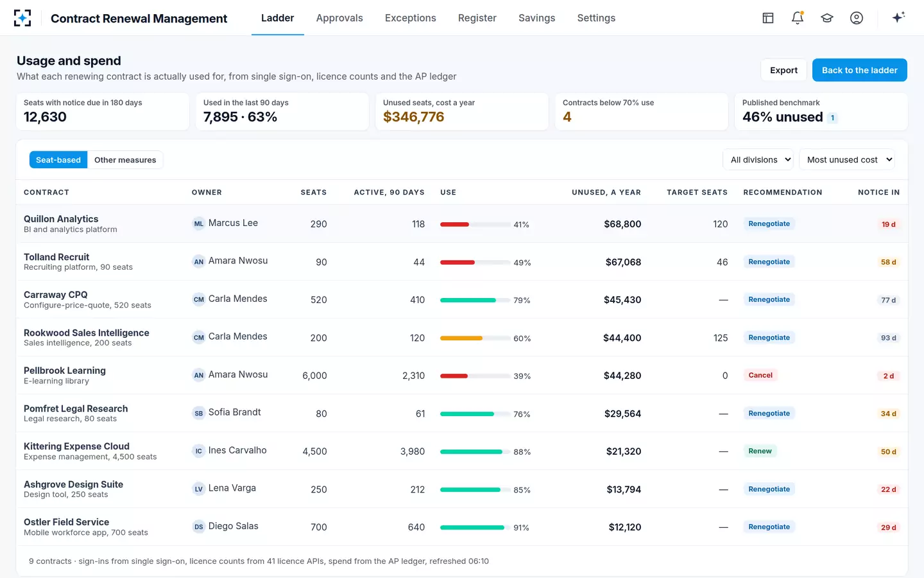Click the Pomfret Legal Research contract name

(76, 408)
